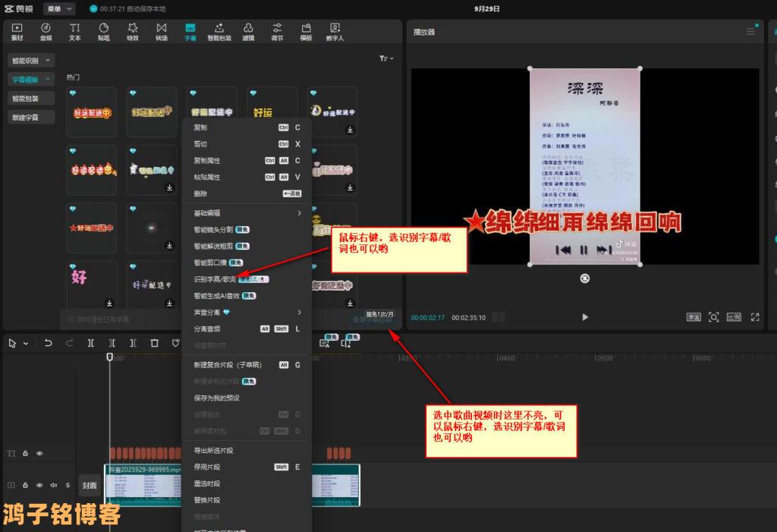Select 分离音频 in the context menu
Viewport: 777px width, 532px height.
tap(207, 329)
